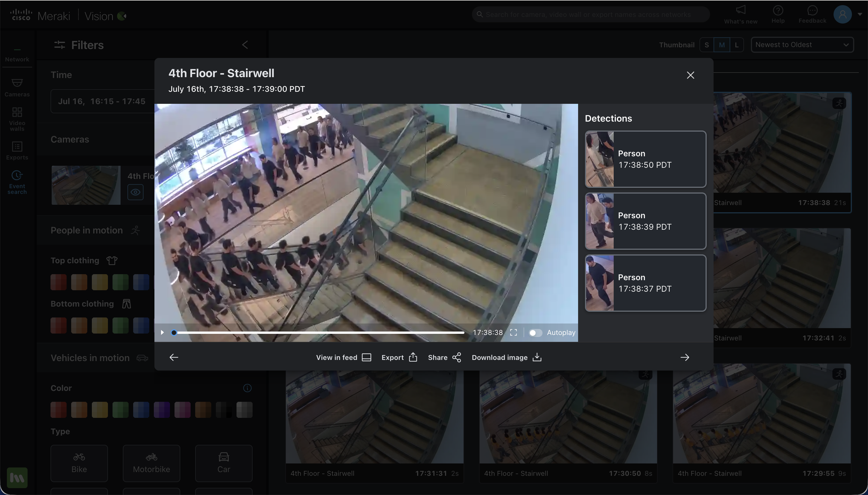Viewport: 868px width, 495px height.
Task: Edit the time range Jul 16 field
Action: (x=102, y=101)
